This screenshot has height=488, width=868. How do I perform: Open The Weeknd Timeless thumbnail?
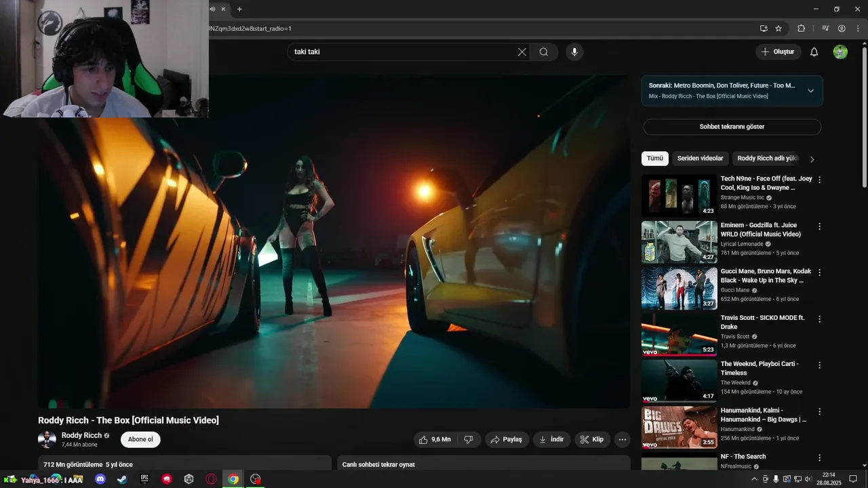[679, 381]
